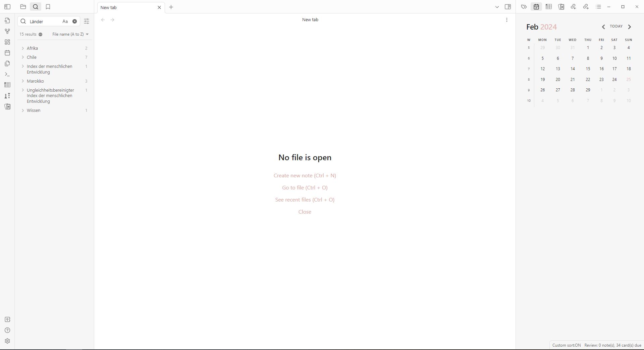
Task: Go to previous month in calendar
Action: pos(603,27)
